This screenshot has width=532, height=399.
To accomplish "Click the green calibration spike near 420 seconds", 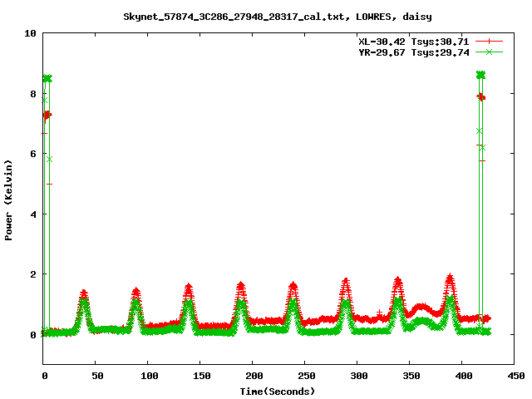I will click(480, 76).
